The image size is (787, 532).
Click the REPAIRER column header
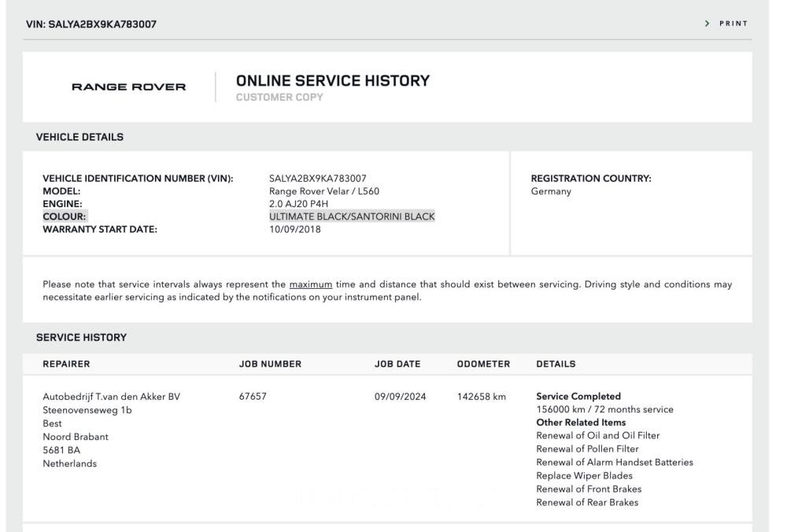pos(67,364)
